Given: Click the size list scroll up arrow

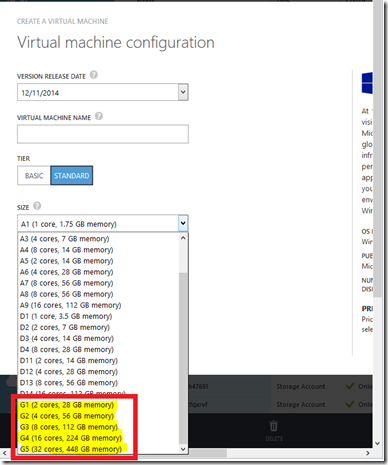Looking at the screenshot, I should tap(183, 238).
